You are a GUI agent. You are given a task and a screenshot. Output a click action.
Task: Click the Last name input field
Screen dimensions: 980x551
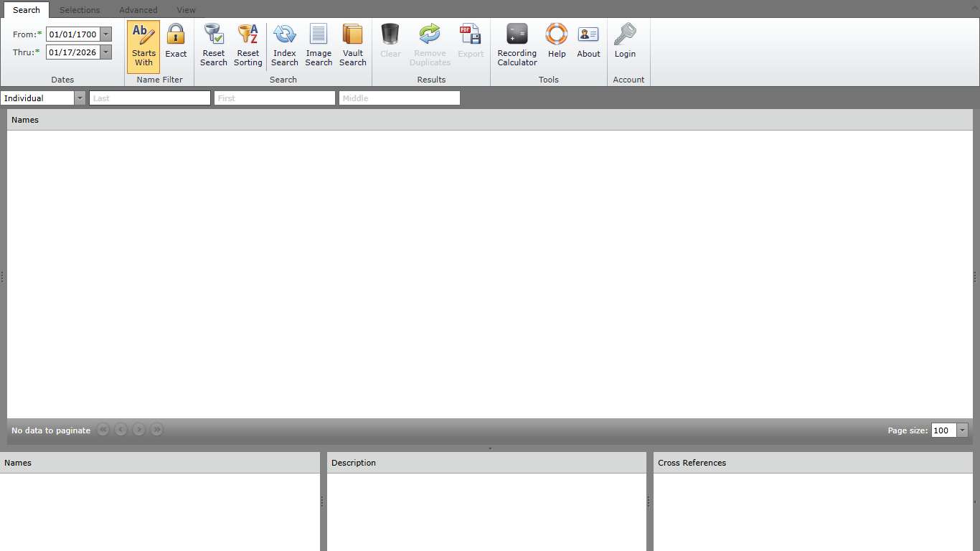(149, 98)
